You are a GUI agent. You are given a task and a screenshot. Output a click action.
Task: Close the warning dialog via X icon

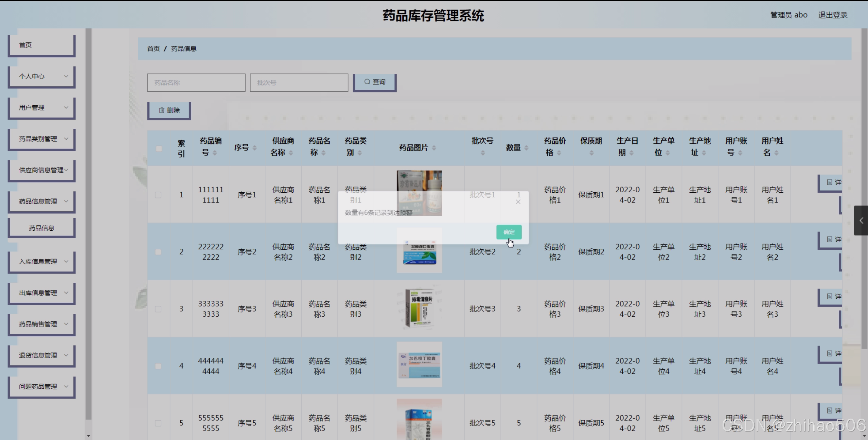518,201
